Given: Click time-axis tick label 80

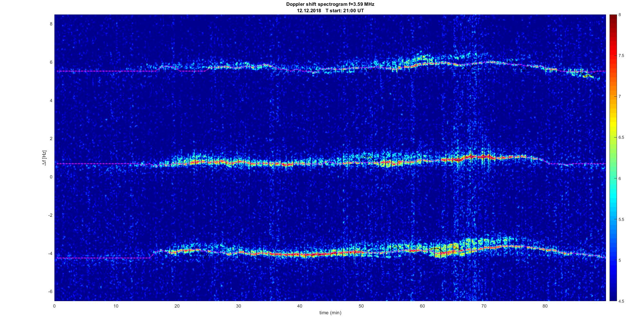Looking at the screenshot, I should point(545,306).
